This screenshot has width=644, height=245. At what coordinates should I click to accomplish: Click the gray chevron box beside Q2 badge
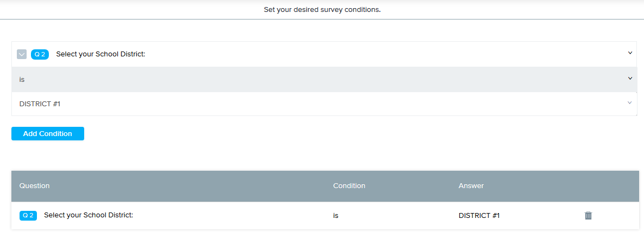pyautogui.click(x=22, y=54)
